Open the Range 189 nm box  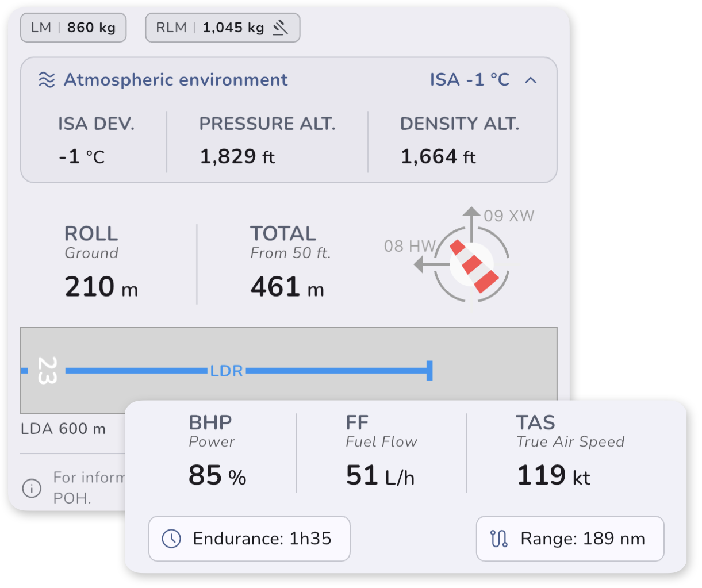570,539
